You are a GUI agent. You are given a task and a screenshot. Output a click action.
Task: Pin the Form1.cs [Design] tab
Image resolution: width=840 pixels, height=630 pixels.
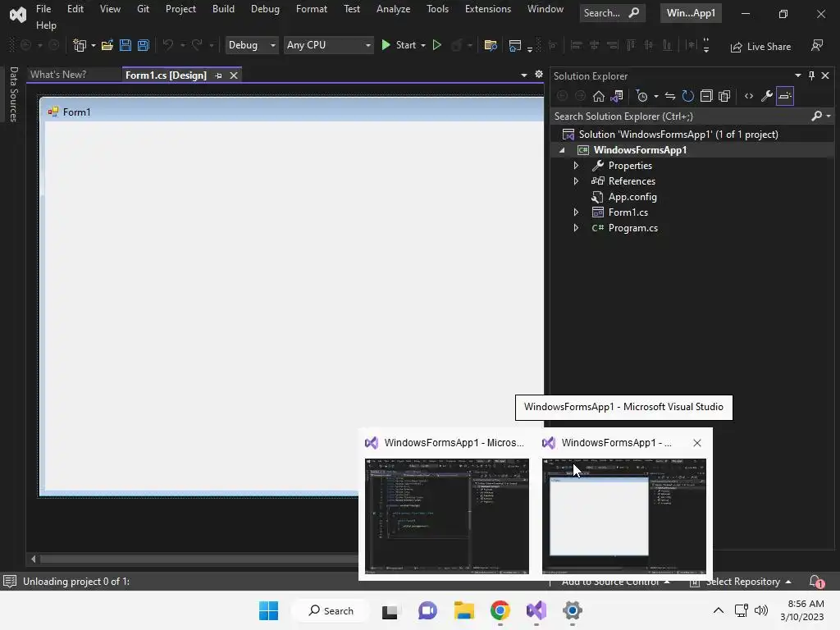[x=218, y=75]
